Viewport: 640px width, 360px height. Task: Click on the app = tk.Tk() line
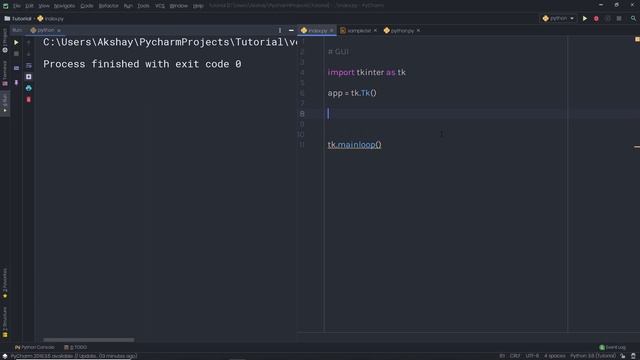tap(352, 93)
